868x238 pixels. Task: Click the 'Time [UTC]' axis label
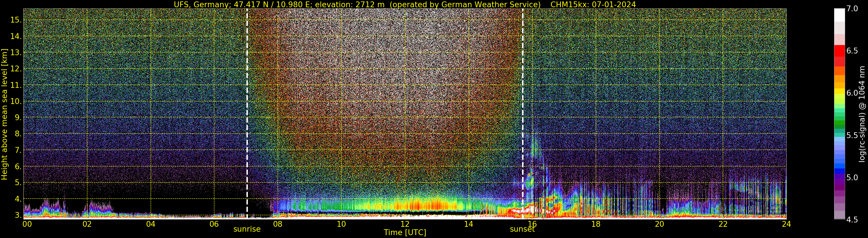click(405, 233)
